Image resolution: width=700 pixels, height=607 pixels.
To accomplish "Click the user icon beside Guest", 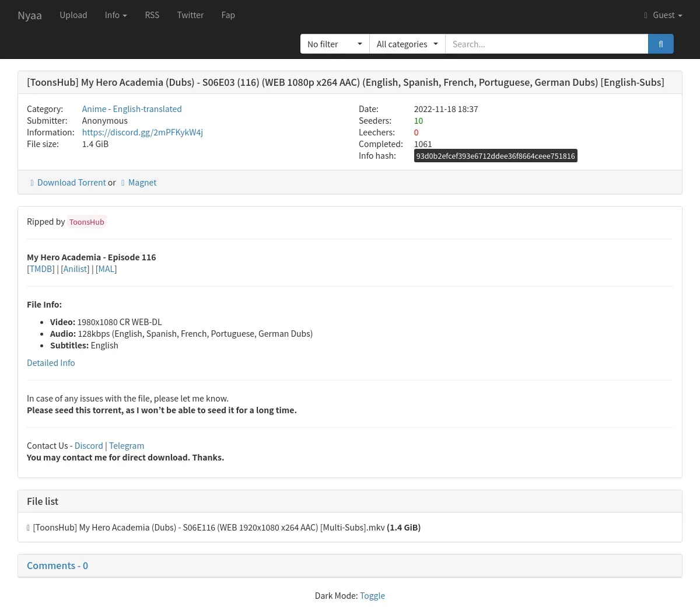I will [646, 15].
